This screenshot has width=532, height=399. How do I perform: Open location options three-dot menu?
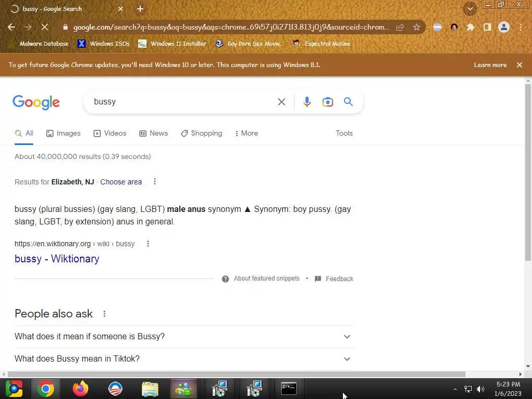click(155, 181)
